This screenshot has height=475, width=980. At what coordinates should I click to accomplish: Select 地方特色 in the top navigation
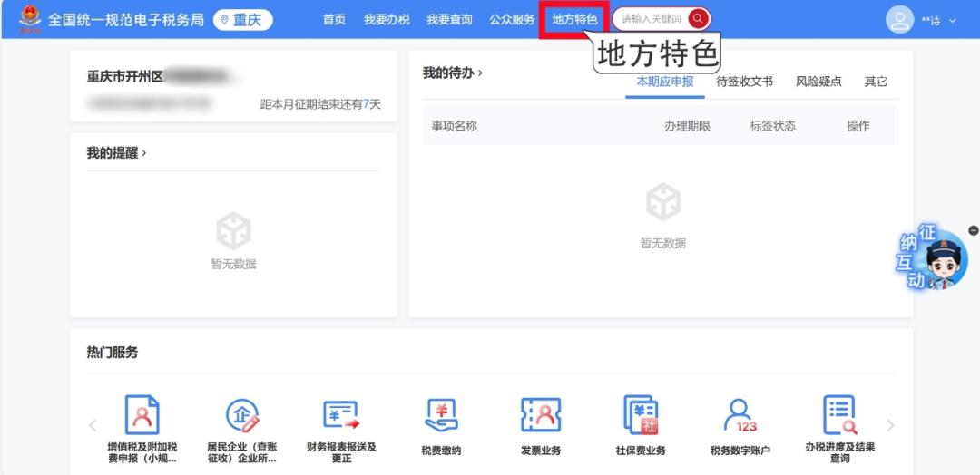point(574,20)
